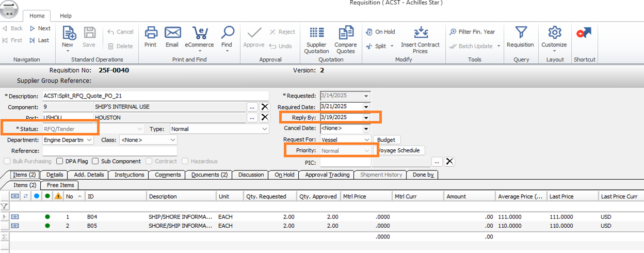644x253 pixels.
Task: Click the Voyage Schedule button
Action: pos(400,151)
